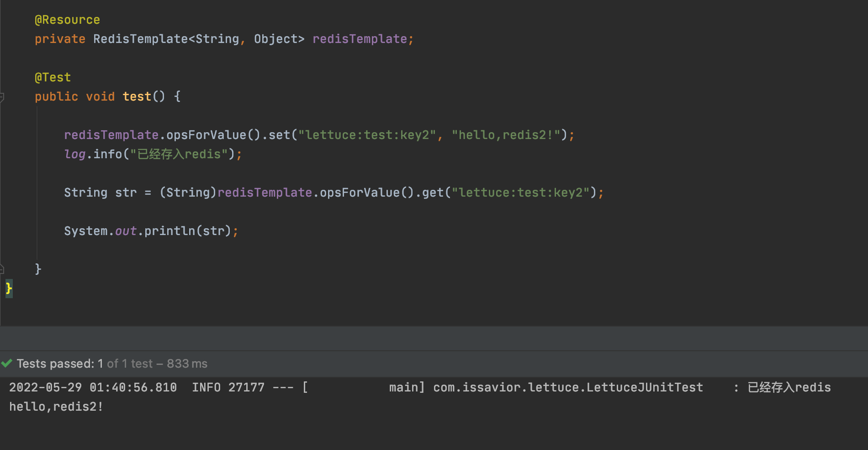868x450 pixels.
Task: Click the fold end marker at method closing brace
Action: [x=2, y=269]
